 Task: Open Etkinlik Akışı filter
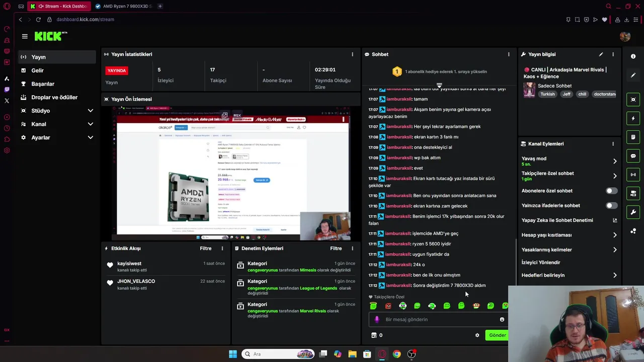[x=205, y=248]
